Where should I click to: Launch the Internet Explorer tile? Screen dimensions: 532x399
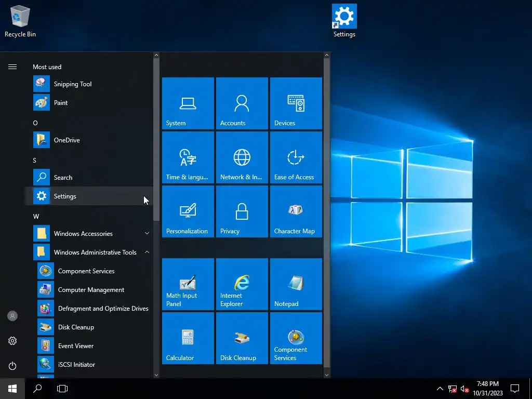click(x=242, y=284)
